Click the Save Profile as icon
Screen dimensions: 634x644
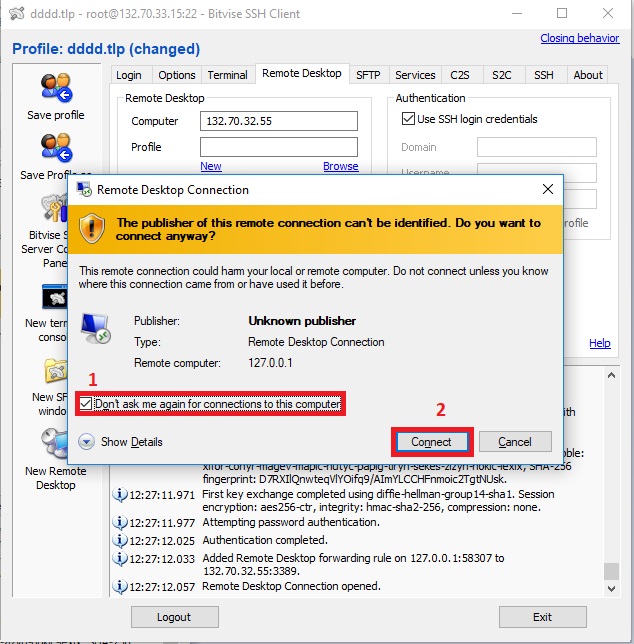(56, 147)
